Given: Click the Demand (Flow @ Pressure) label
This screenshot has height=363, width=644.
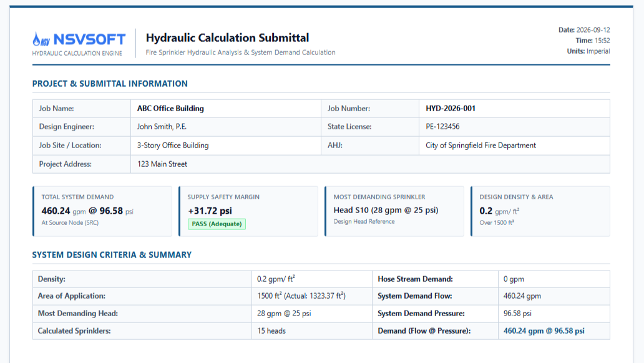Looking at the screenshot, I should coord(424,331).
